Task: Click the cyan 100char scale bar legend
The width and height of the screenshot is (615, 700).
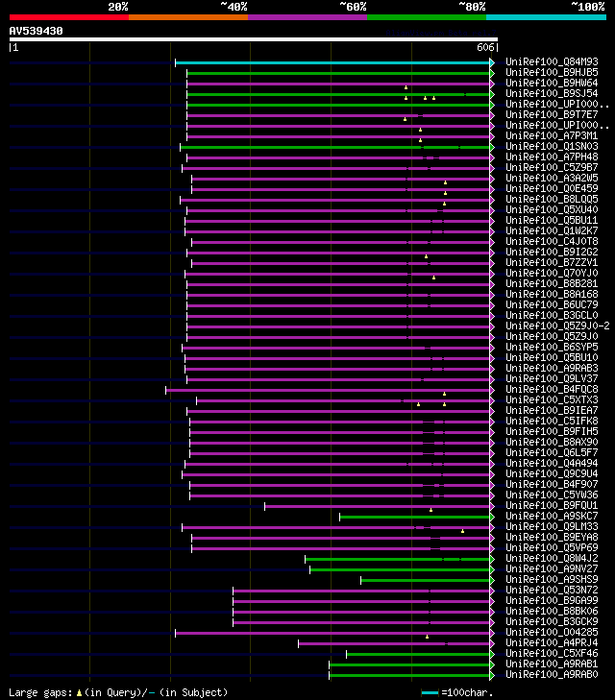Action: pos(430,693)
